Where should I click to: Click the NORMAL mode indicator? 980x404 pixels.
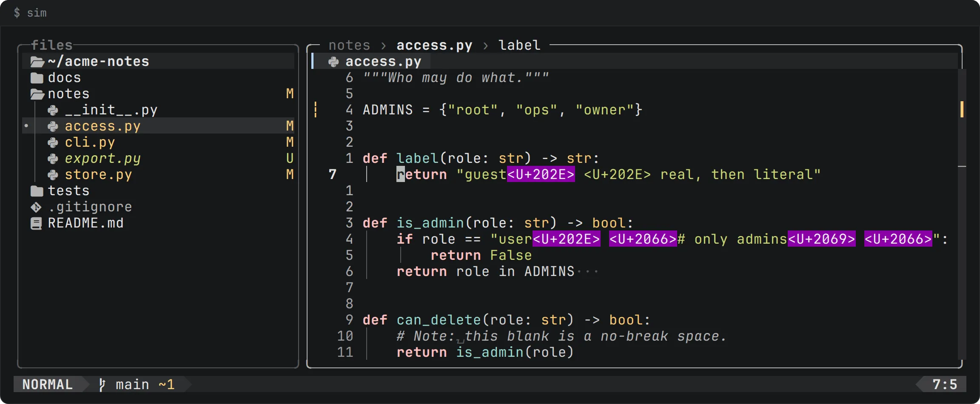click(47, 384)
